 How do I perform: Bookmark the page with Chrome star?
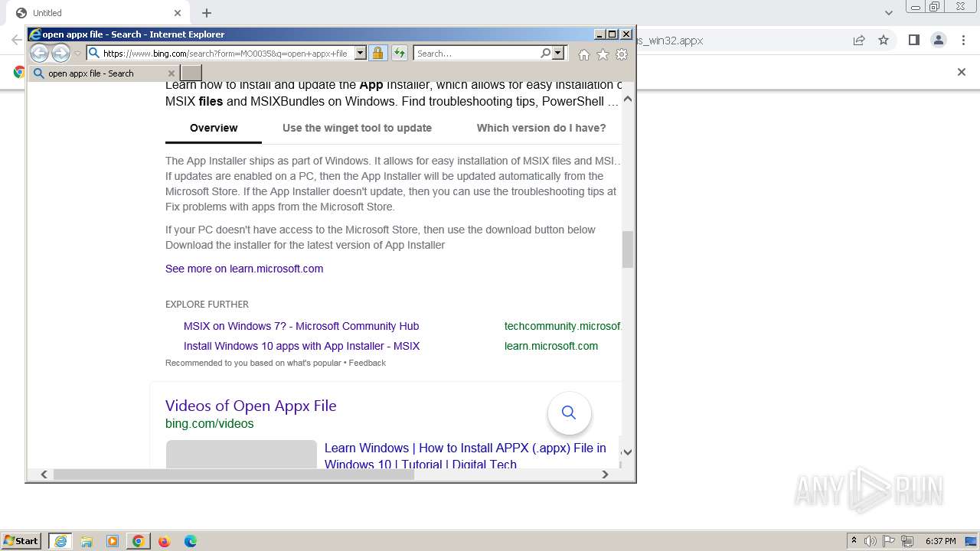pos(884,41)
